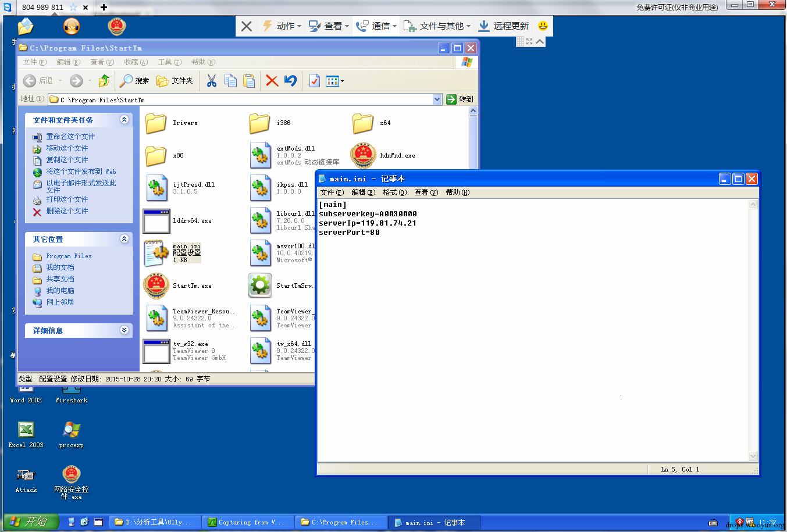
Task: Click the Copy icon in Explorer toolbar
Action: 231,81
